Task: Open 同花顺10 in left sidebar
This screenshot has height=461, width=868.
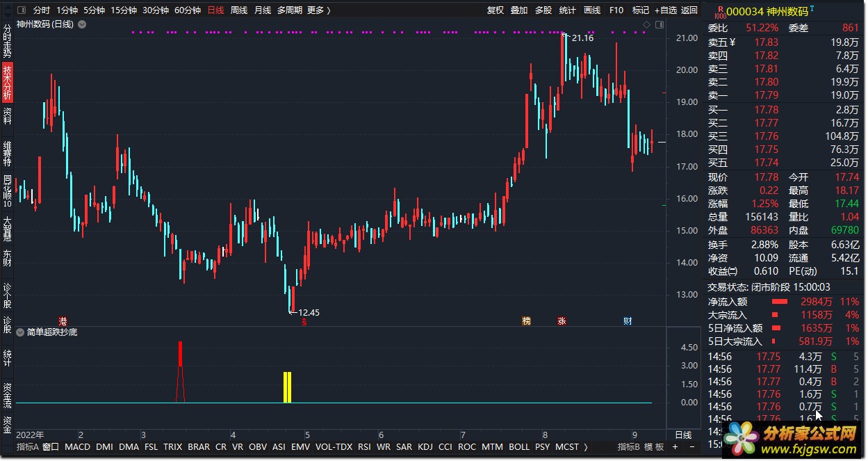Action: tap(7, 192)
